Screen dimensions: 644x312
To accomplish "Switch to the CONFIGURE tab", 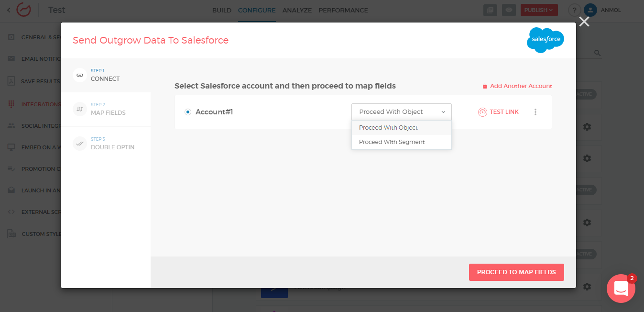I will coord(257,10).
